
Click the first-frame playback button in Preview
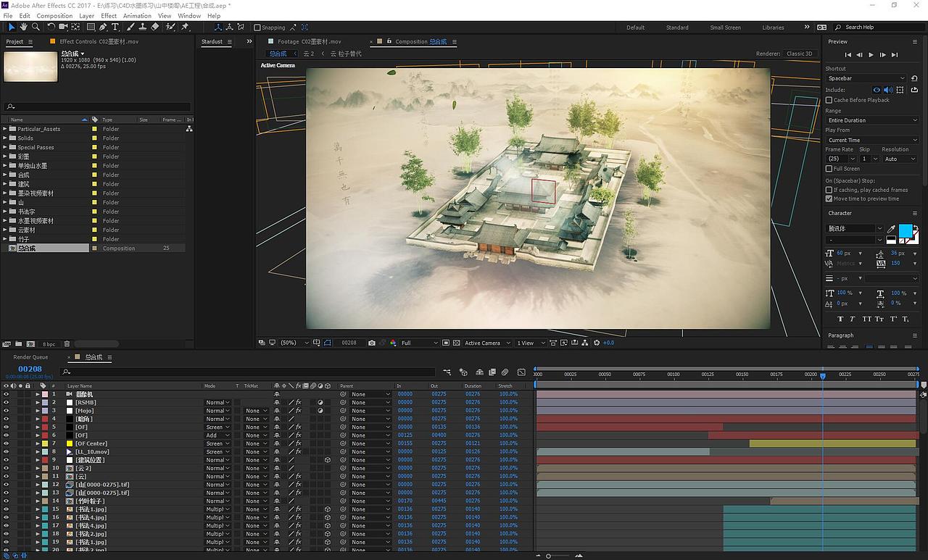click(x=848, y=54)
